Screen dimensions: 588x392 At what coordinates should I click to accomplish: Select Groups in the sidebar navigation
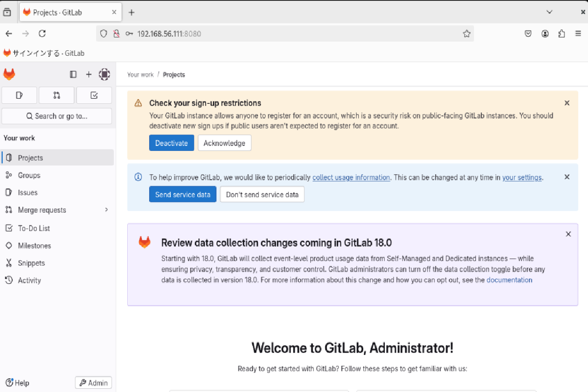pos(29,175)
